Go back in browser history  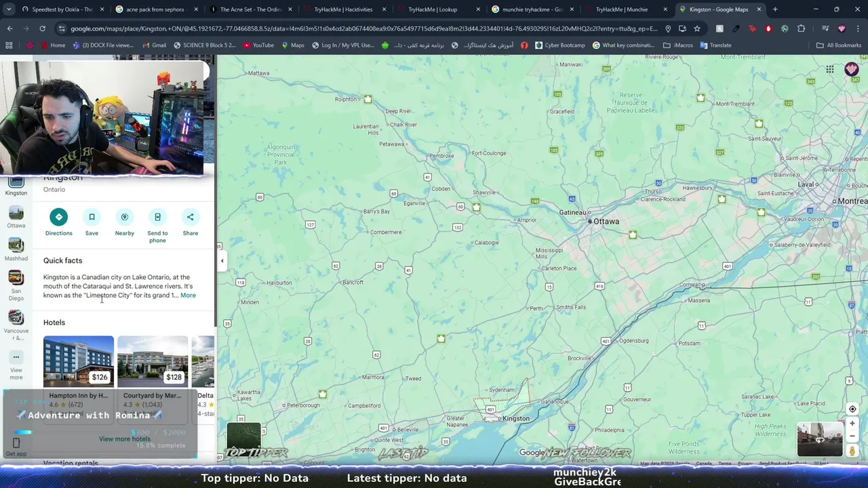click(9, 28)
